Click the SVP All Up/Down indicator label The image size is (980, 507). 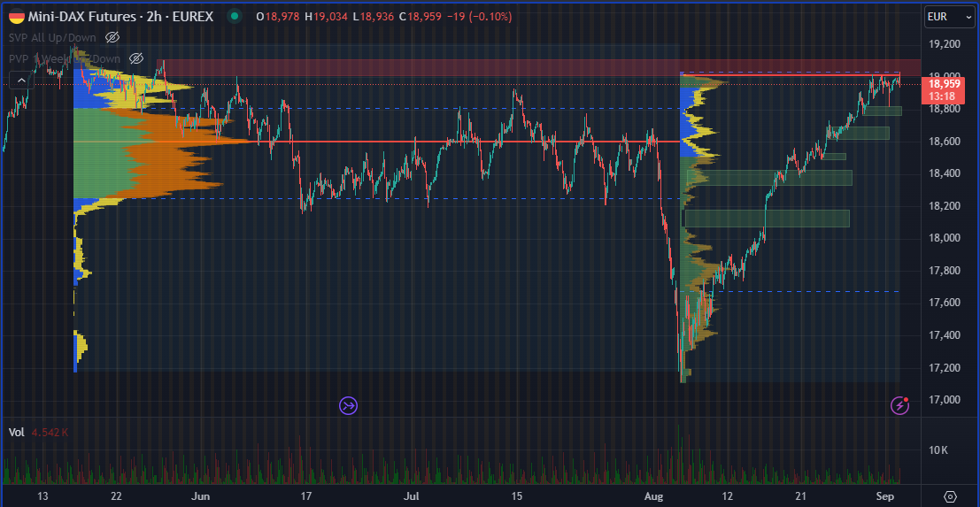[52, 37]
